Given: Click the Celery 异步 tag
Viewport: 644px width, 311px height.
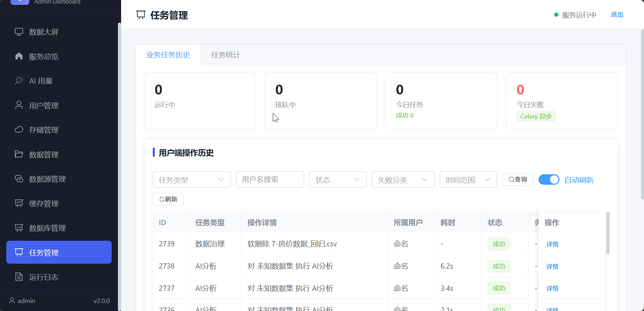Looking at the screenshot, I should 536,117.
